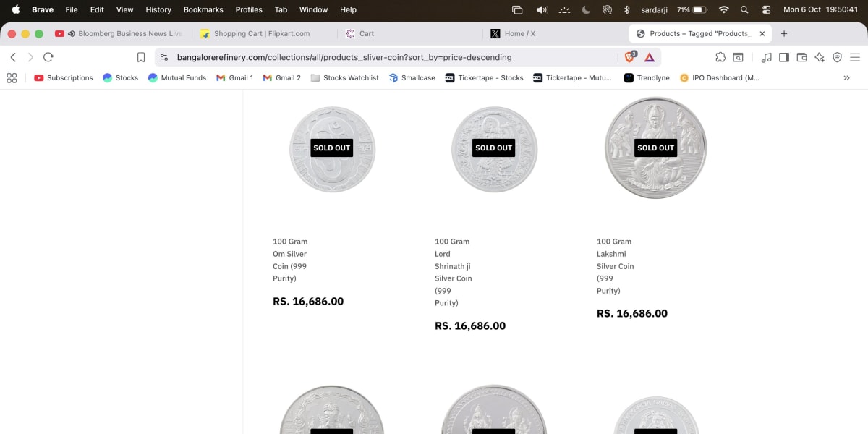Screen dimensions: 868x434
Task: Open Brave Shields lion icon
Action: click(630, 57)
